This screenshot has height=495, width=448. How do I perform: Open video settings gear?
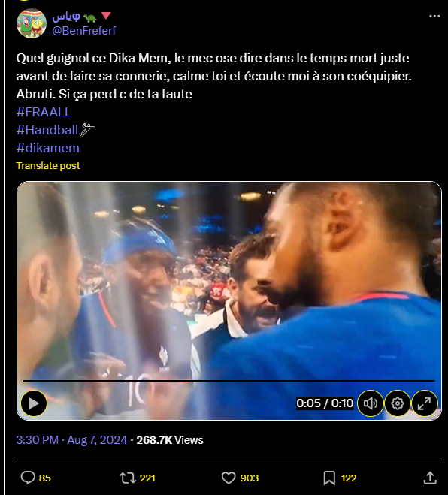pyautogui.click(x=398, y=403)
